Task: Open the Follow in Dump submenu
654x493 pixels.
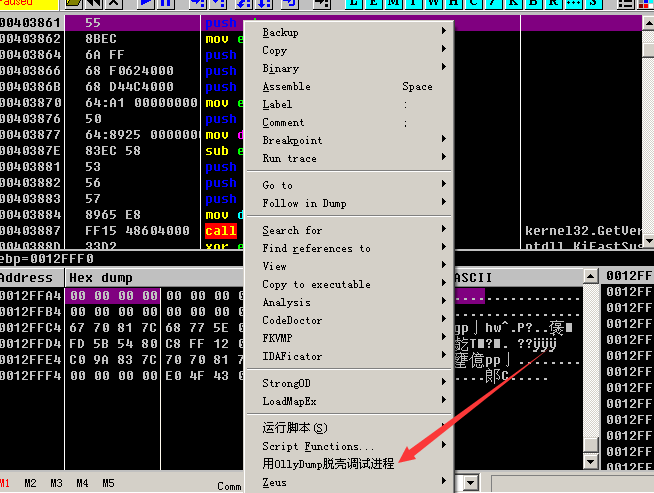Action: pos(349,203)
